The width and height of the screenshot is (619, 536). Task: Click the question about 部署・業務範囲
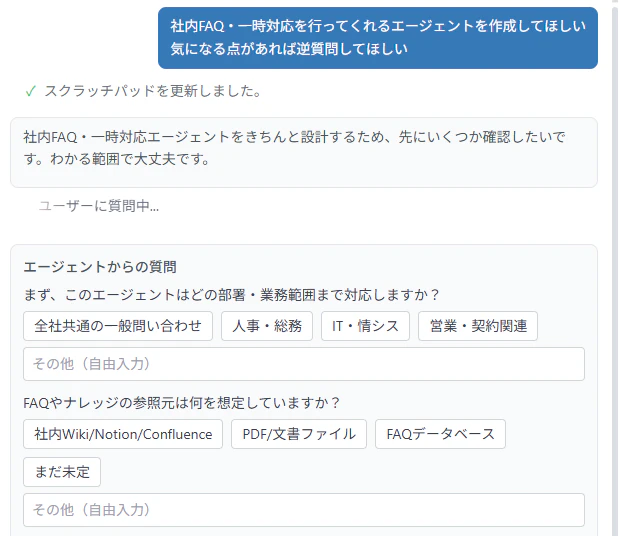coord(231,295)
